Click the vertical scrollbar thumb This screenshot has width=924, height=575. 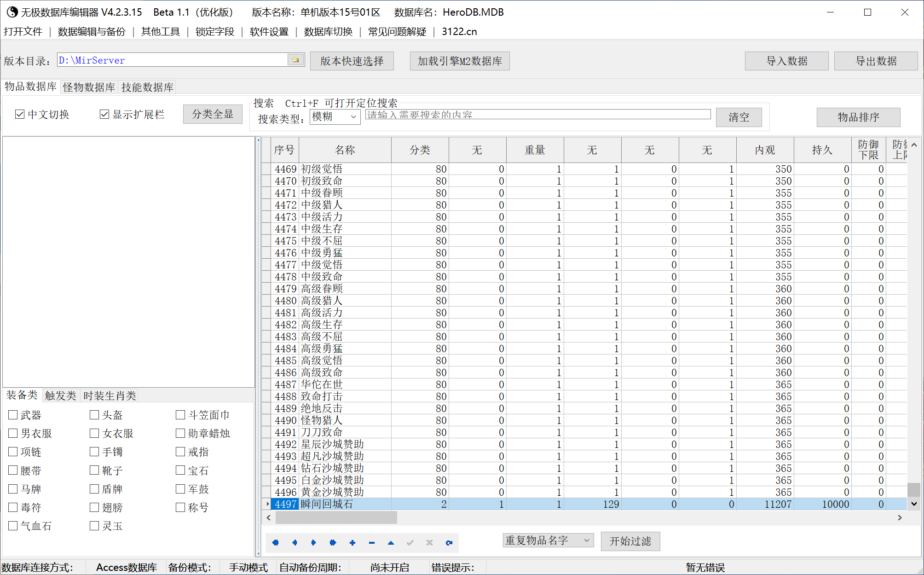pos(914,489)
